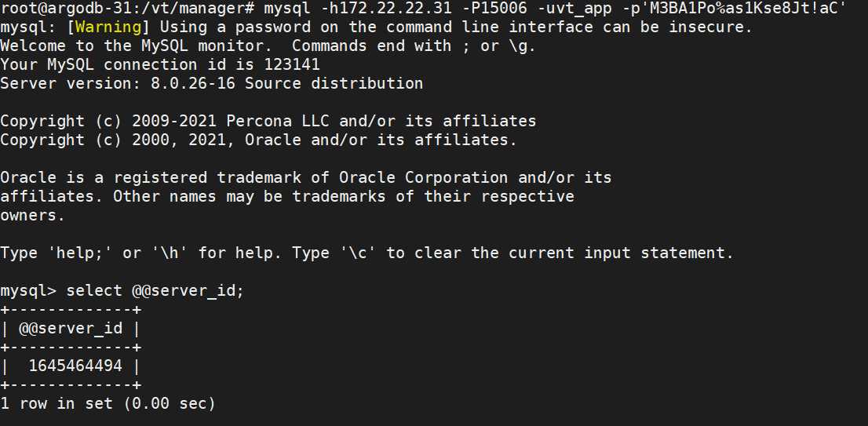Click the mysql> prompt
Viewport: 868px width, 426px height.
click(28, 290)
